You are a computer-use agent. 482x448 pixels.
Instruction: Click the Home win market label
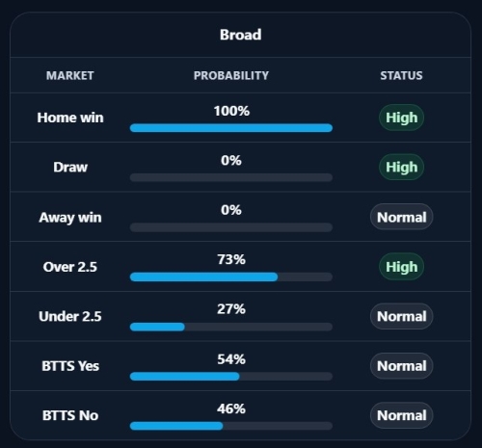click(70, 118)
